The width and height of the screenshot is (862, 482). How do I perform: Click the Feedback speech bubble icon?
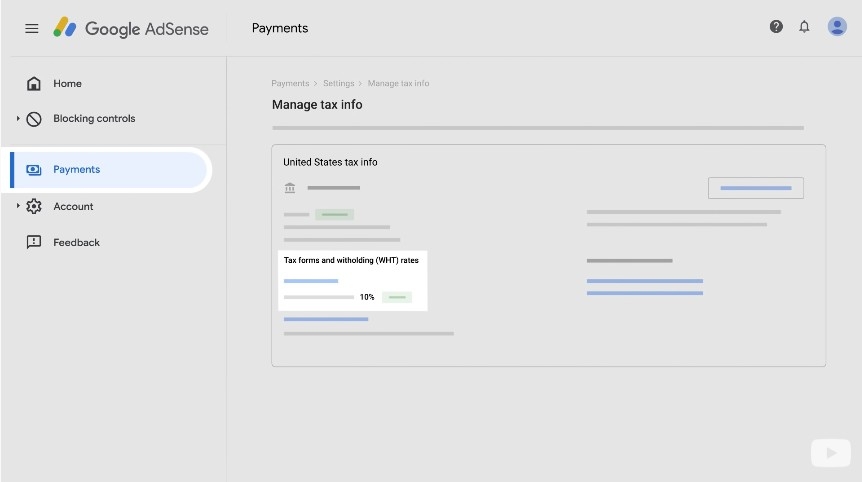coord(34,242)
